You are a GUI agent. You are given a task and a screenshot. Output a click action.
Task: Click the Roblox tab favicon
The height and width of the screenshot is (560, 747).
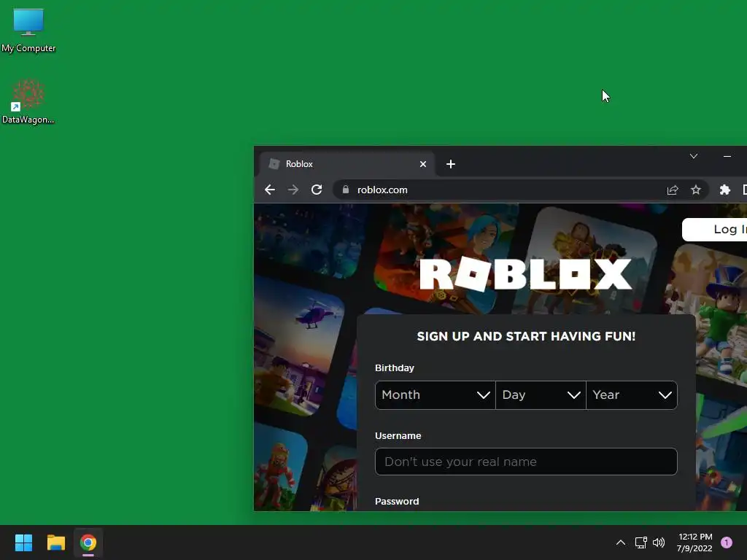(274, 164)
